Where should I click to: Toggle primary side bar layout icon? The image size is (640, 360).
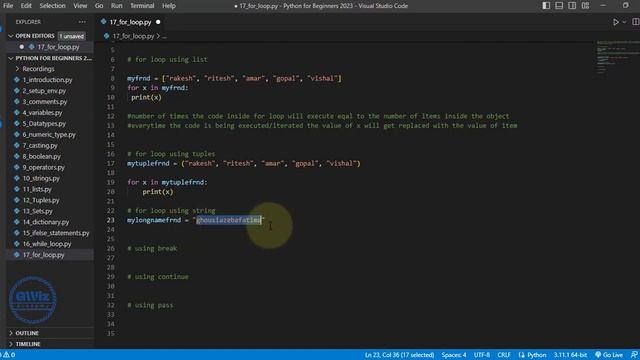coord(546,6)
